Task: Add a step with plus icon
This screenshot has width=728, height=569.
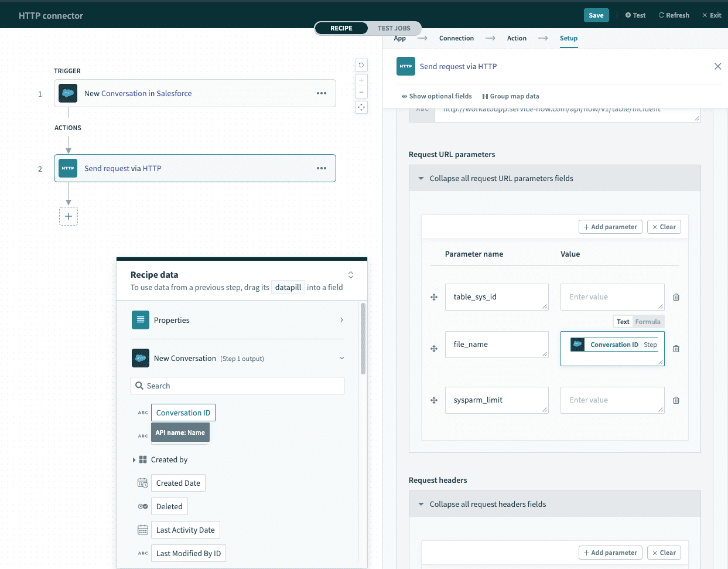Action: (x=69, y=216)
